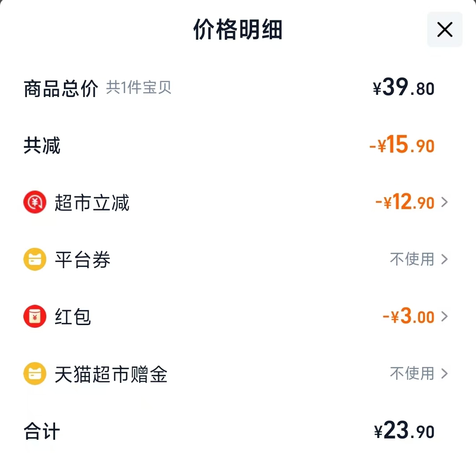Click the yellow 平台券 cat coupon icon
The image size is (476, 453).
(x=34, y=259)
